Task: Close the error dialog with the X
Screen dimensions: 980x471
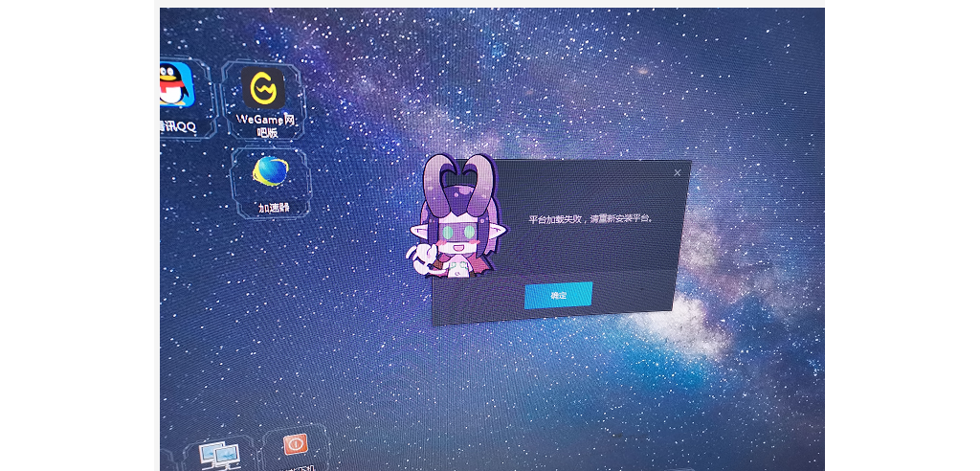Action: pyautogui.click(x=678, y=172)
